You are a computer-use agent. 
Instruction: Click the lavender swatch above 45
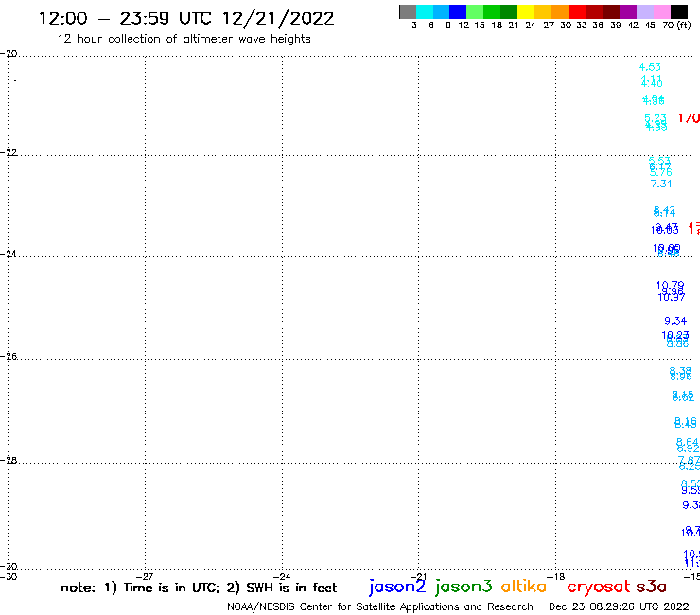(x=645, y=11)
